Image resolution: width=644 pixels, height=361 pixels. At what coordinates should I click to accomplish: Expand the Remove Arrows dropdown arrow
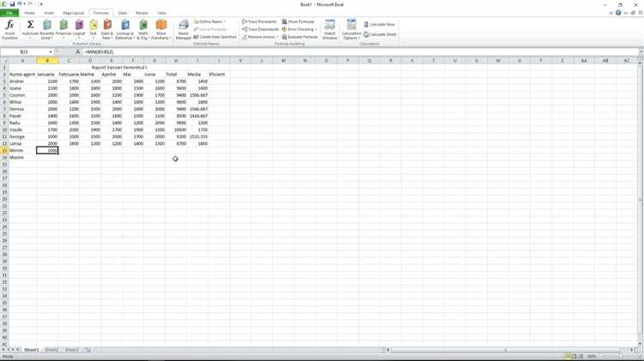click(x=277, y=37)
